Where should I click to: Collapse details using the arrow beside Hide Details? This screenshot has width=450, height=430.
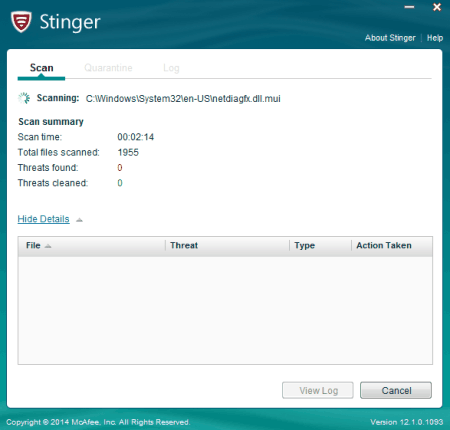coord(79,220)
